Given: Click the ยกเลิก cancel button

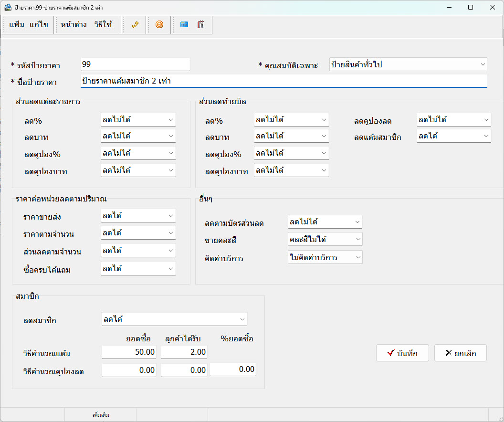Looking at the screenshot, I should (x=460, y=353).
